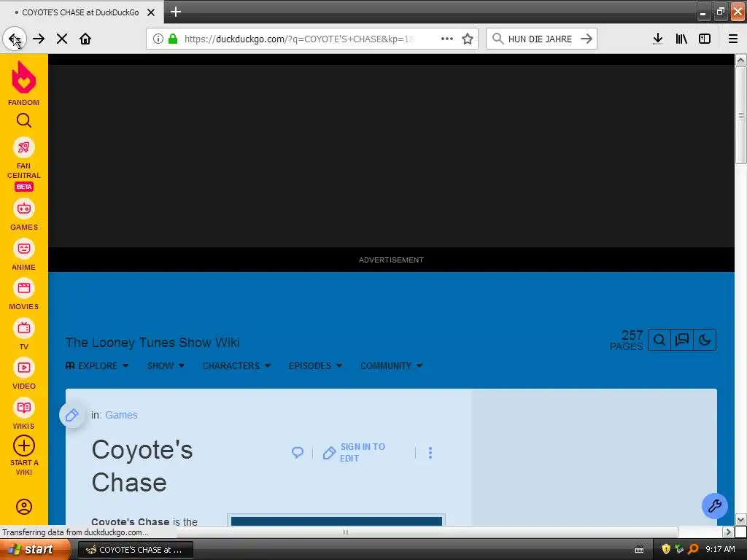Go forward with the forward arrow
Viewport: 747px width, 560px height.
[x=39, y=39]
